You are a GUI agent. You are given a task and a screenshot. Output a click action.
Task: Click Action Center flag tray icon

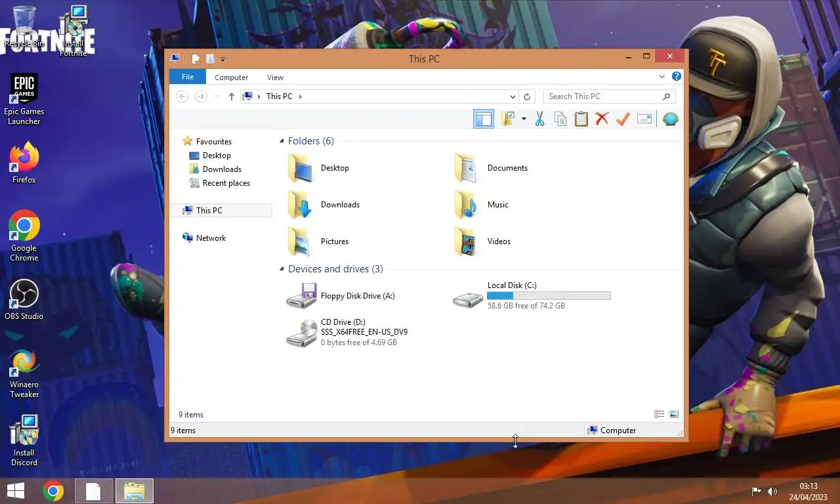click(x=756, y=492)
